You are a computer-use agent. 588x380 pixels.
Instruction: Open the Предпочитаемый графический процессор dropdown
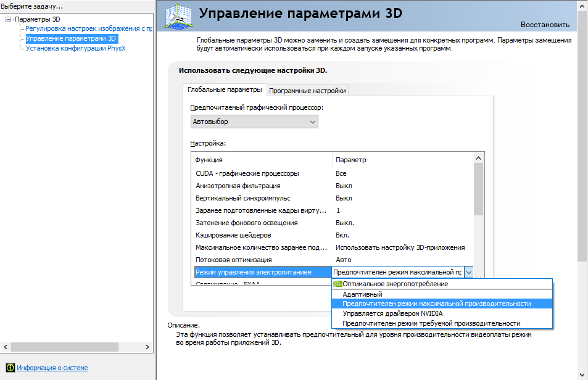click(254, 122)
